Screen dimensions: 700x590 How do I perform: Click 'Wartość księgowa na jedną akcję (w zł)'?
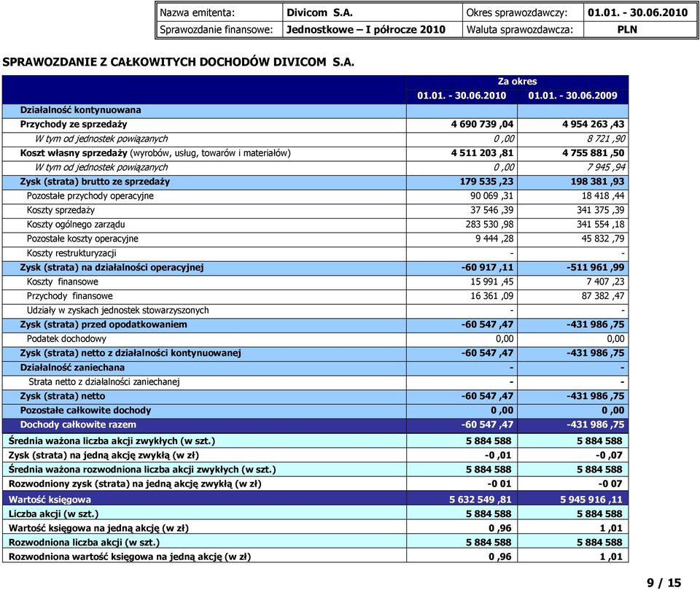[x=98, y=528]
